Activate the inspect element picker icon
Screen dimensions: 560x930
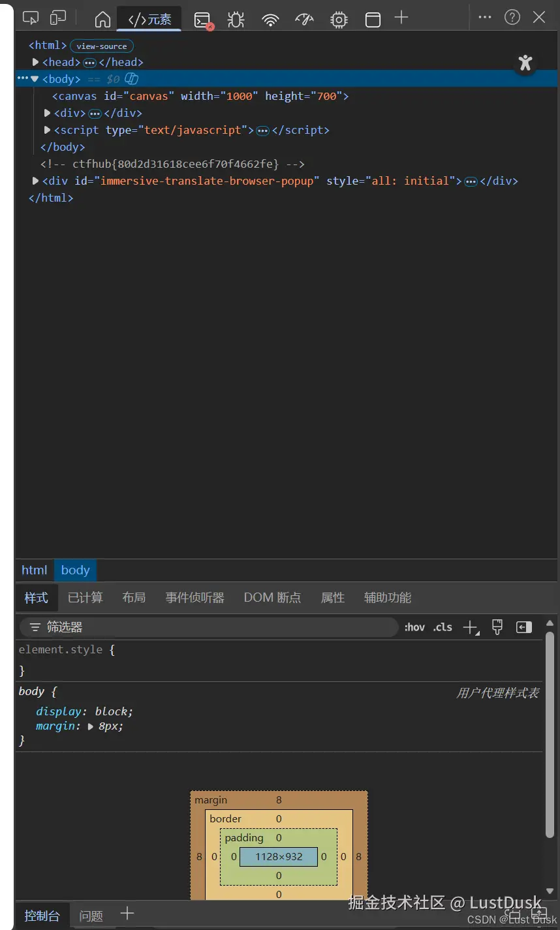[x=31, y=18]
